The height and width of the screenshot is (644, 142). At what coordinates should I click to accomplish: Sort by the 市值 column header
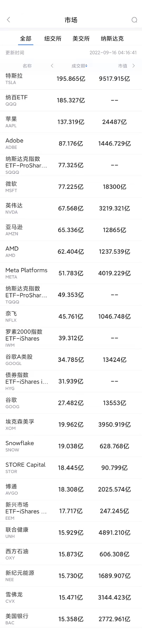tap(123, 66)
